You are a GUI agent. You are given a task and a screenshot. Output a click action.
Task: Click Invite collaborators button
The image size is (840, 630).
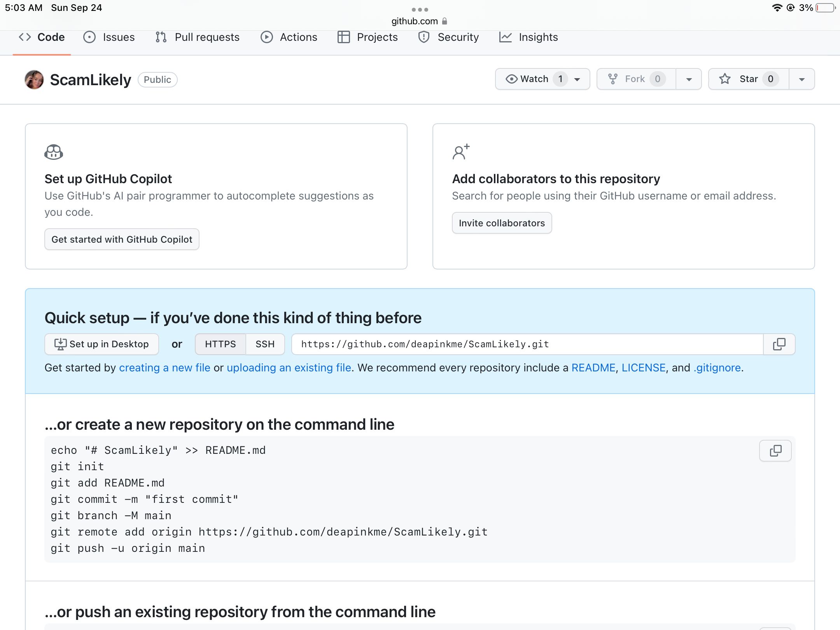point(502,223)
